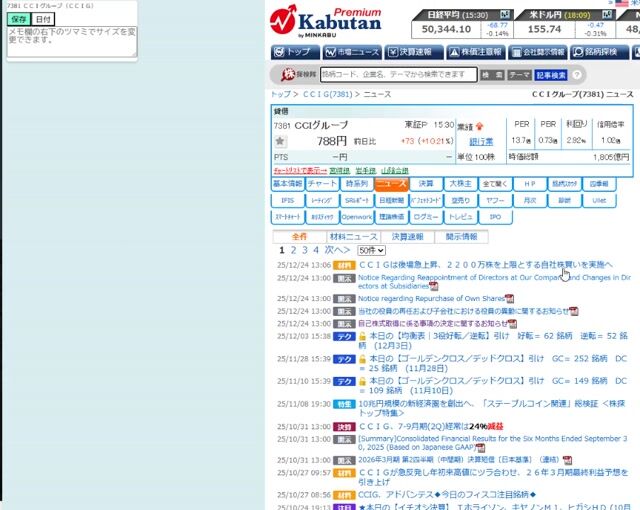640x510 pixels.
Task: Open article 10兆円規模の新経済圏 ステーブルコイン関連
Action: pyautogui.click(x=492, y=408)
